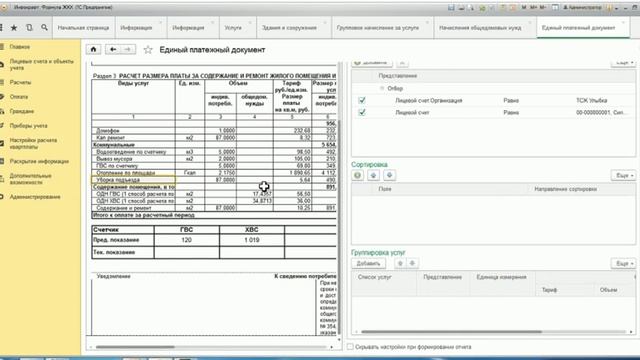Open Настройки расчета квартплаты section
Viewport: 640px width, 360px height.
click(x=33, y=143)
